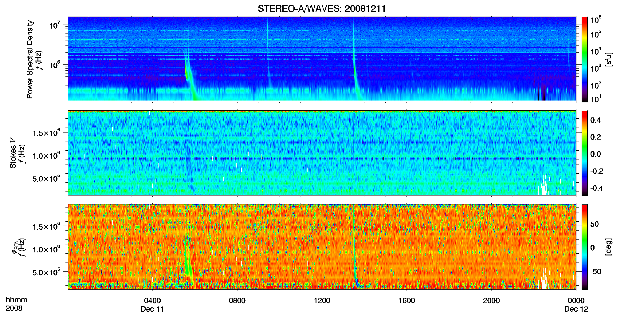Click the [sfu] colorbar unit label
The image size is (644, 332).
[x=609, y=59]
